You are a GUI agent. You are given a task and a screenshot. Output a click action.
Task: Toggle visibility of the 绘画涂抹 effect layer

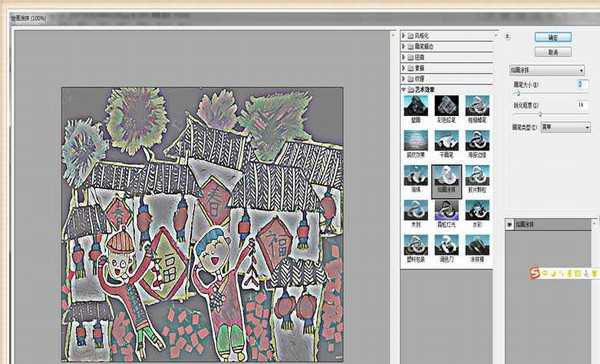(x=510, y=225)
